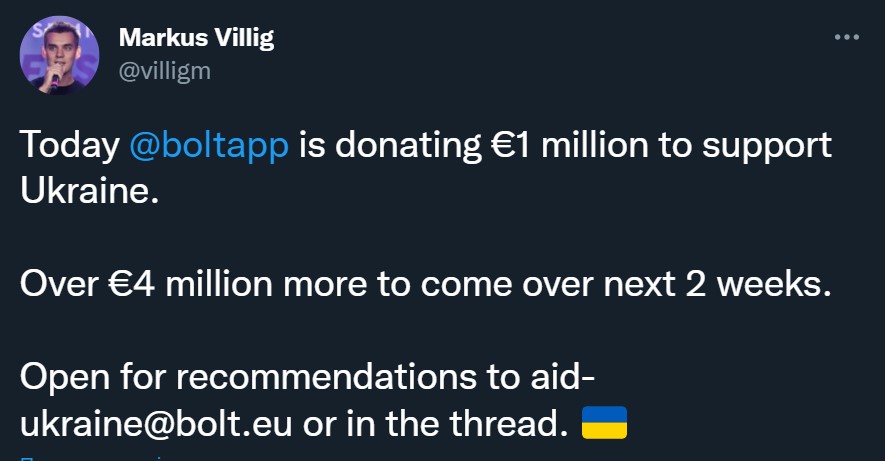Click the "Open for recommendations" text
The image size is (885, 461).
(x=248, y=376)
